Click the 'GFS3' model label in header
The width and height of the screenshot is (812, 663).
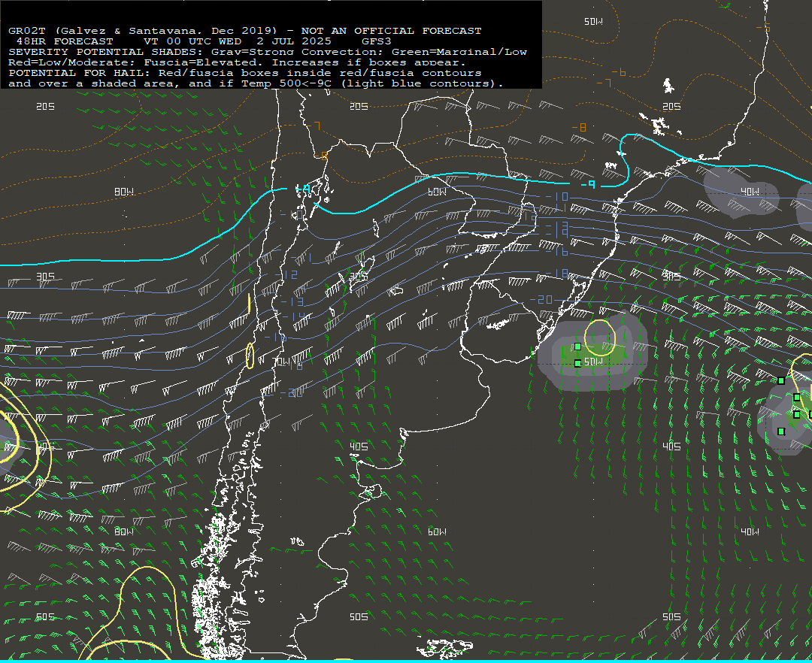pos(377,41)
